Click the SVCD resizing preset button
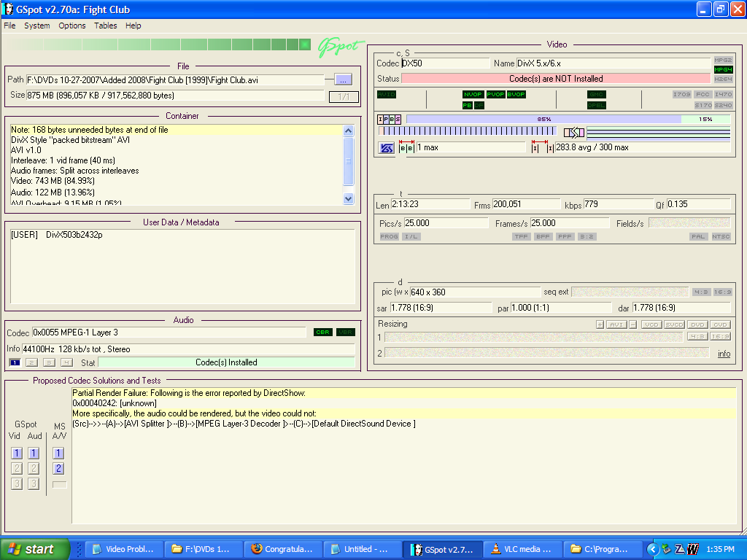 674,324
